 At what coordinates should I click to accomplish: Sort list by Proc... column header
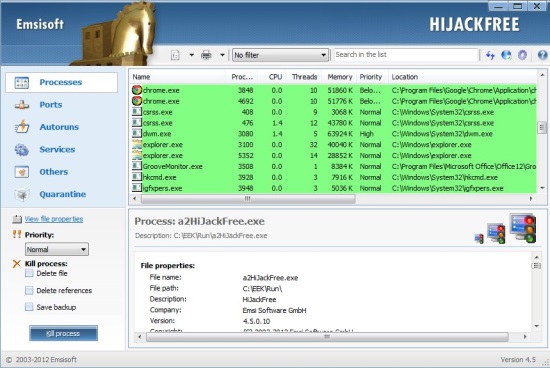click(x=242, y=77)
